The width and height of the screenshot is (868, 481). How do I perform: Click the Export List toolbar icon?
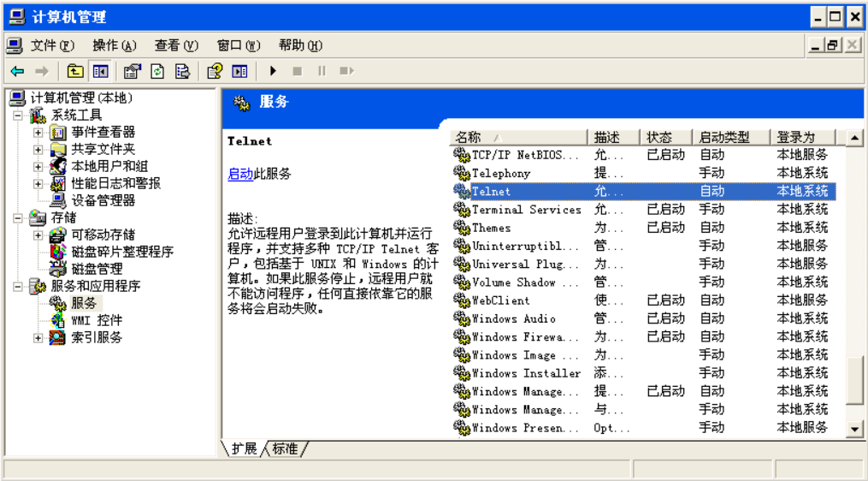point(183,71)
